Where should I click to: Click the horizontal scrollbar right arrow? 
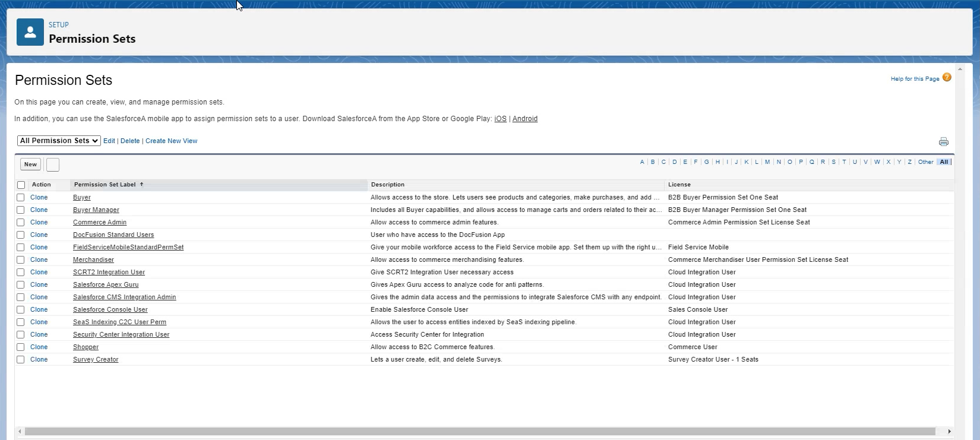[949, 432]
